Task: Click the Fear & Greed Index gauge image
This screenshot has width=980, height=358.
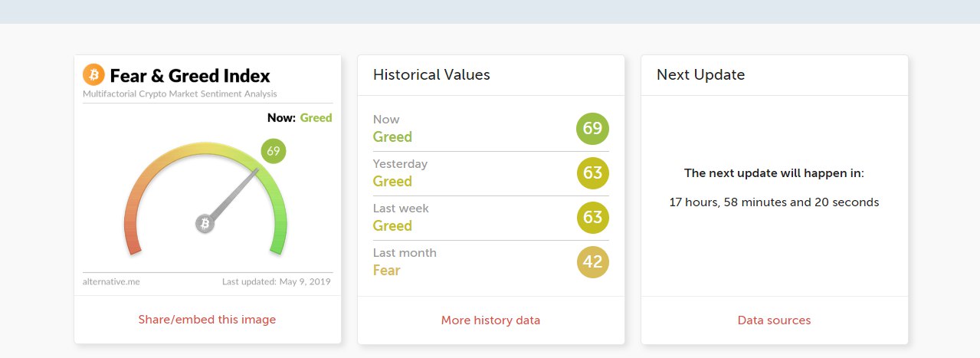Action: [x=208, y=174]
